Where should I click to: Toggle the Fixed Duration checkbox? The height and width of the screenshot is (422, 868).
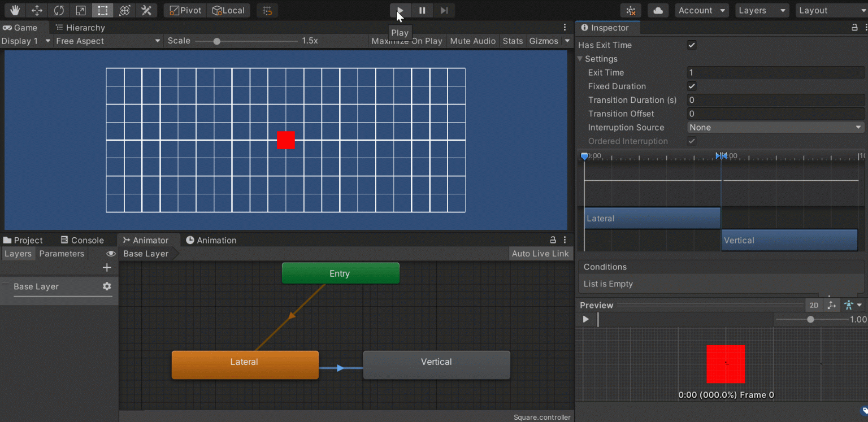click(x=692, y=86)
